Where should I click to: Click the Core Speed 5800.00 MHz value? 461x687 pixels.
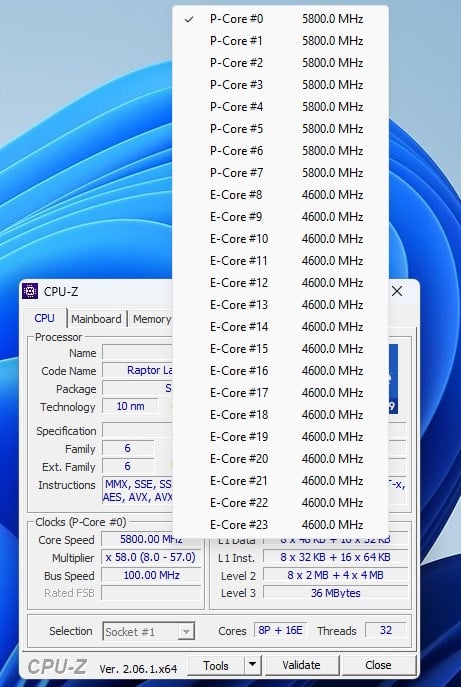[x=151, y=539]
